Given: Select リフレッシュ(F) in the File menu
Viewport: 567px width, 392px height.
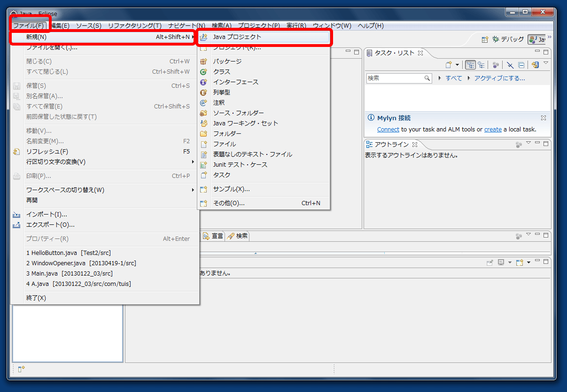Looking at the screenshot, I should [x=104, y=152].
